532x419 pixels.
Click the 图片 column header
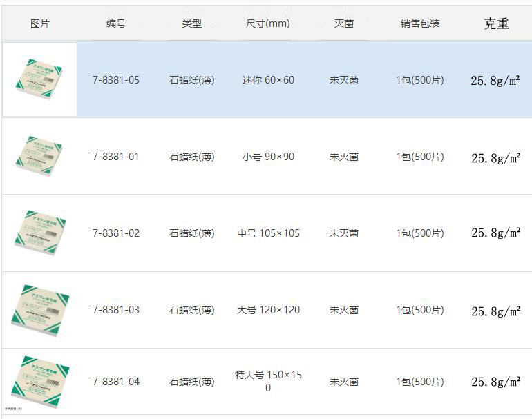click(x=40, y=23)
